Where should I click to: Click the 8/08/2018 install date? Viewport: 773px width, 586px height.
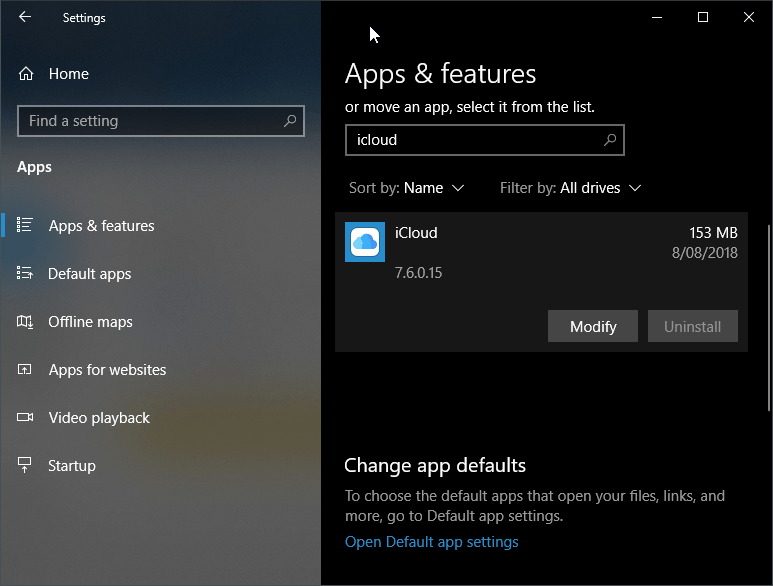pos(704,253)
